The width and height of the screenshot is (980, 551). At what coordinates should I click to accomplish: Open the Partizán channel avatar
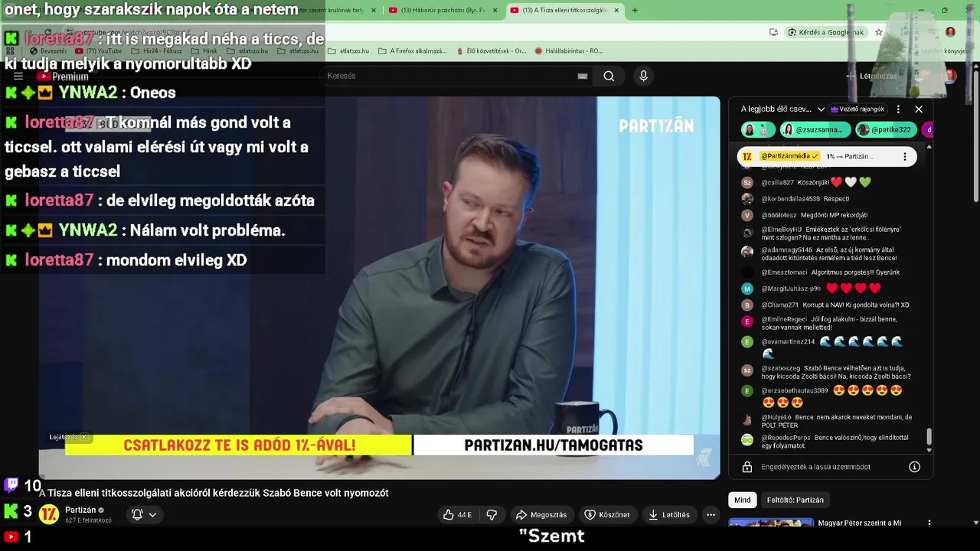tap(49, 514)
